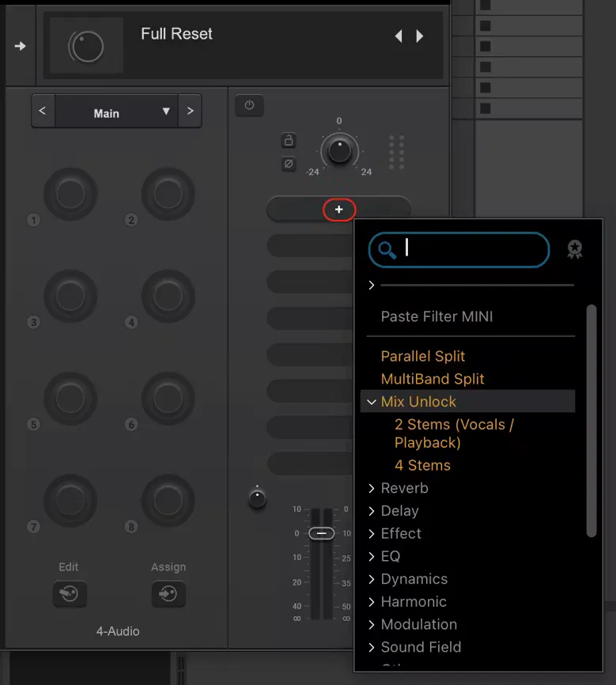Click the Assign button icon
Image resolution: width=616 pixels, height=685 pixels.
168,594
